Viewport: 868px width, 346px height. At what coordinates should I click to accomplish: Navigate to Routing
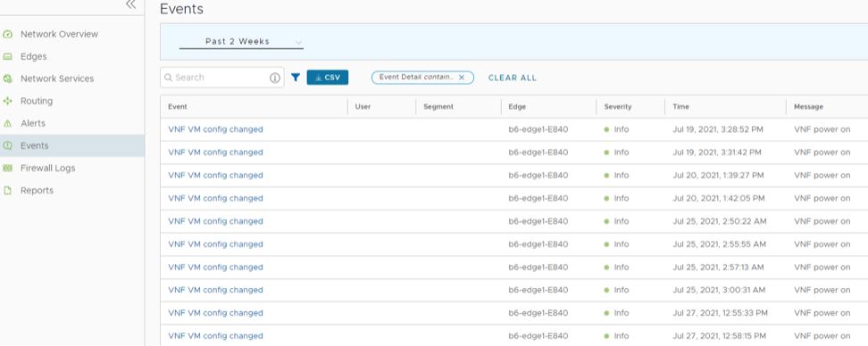point(37,101)
